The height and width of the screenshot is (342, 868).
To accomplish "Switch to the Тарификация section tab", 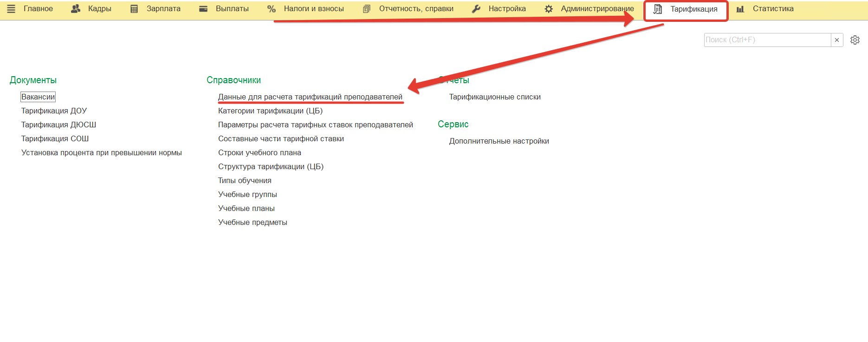I will coord(693,9).
